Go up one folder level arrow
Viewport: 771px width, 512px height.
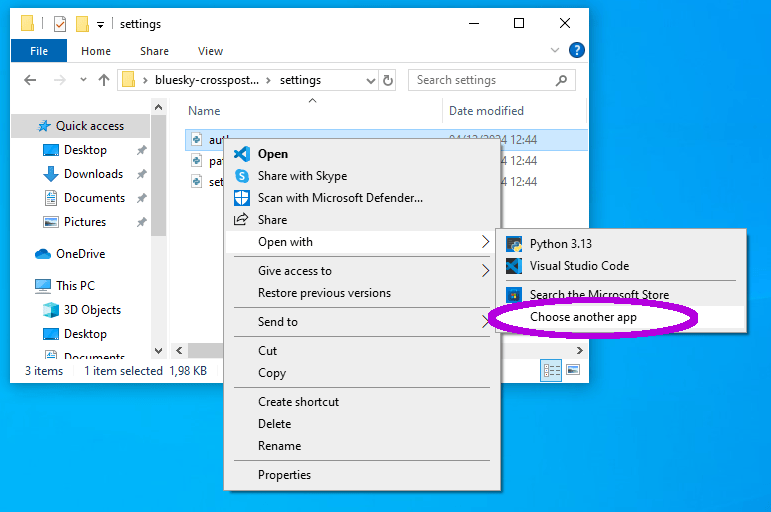[x=102, y=80]
